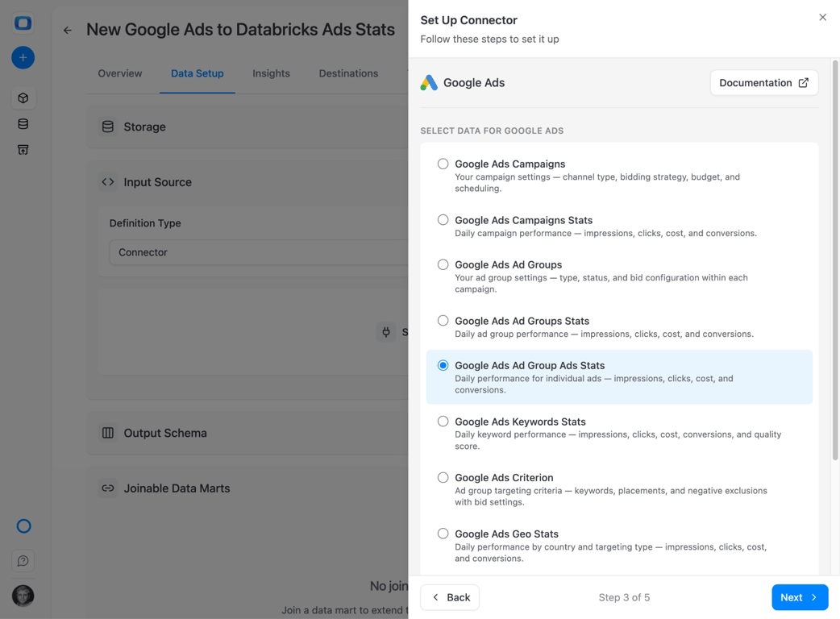Click the blue circle status icon
840x619 pixels.
(23, 526)
